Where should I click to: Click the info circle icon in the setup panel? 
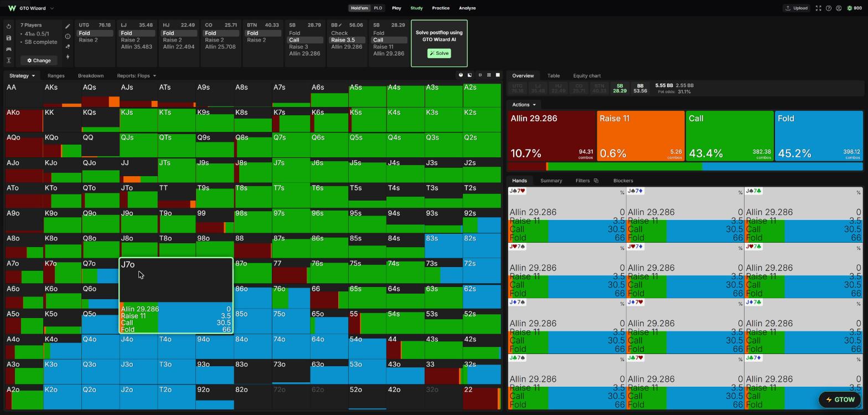pyautogui.click(x=68, y=37)
